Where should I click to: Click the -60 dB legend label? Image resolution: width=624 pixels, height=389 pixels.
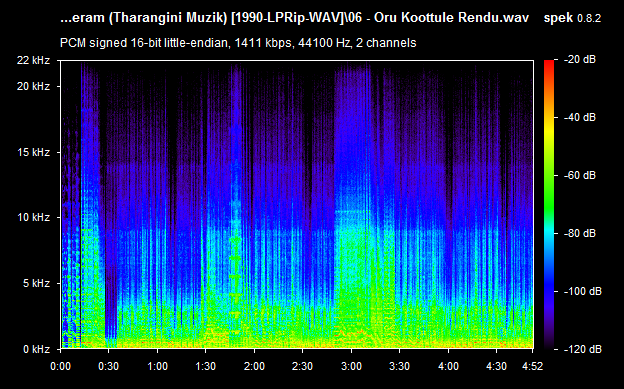pos(580,175)
